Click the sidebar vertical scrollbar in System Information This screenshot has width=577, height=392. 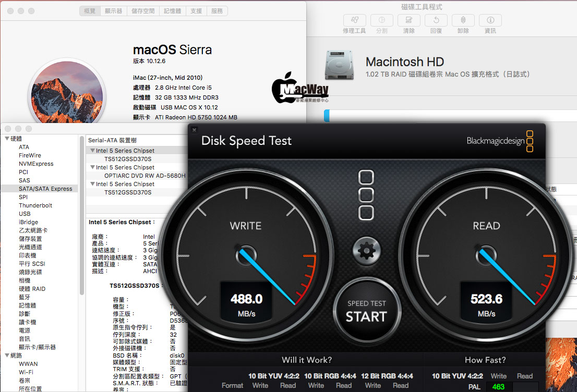point(82,215)
